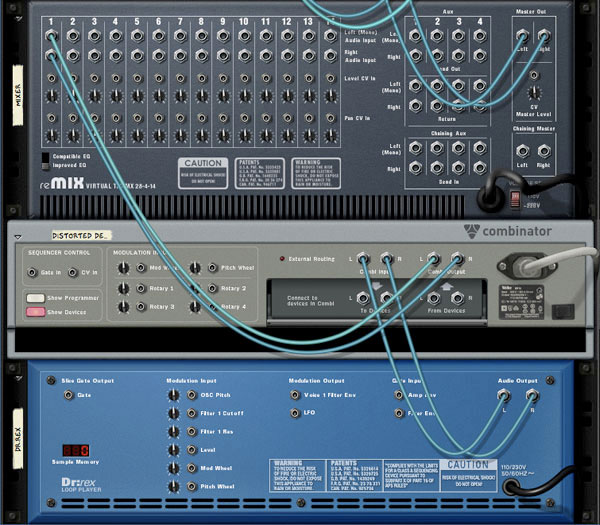600x525 pixels.
Task: Click the MIXER tape label
Action: [x=18, y=95]
